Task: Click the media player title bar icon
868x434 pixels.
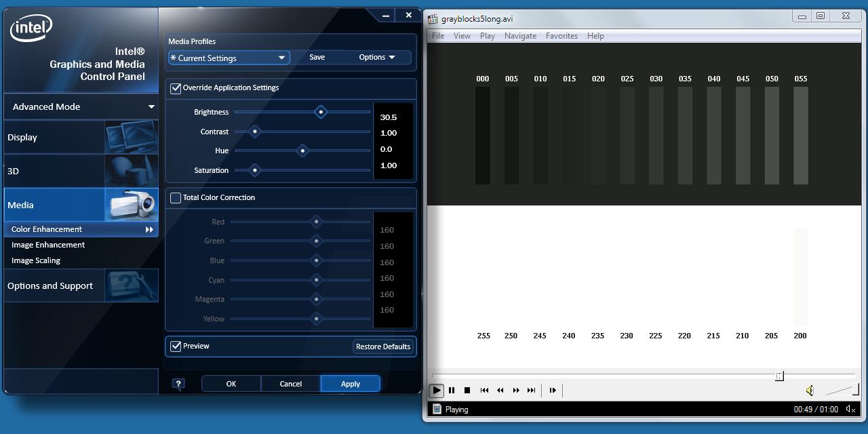Action: pyautogui.click(x=434, y=19)
